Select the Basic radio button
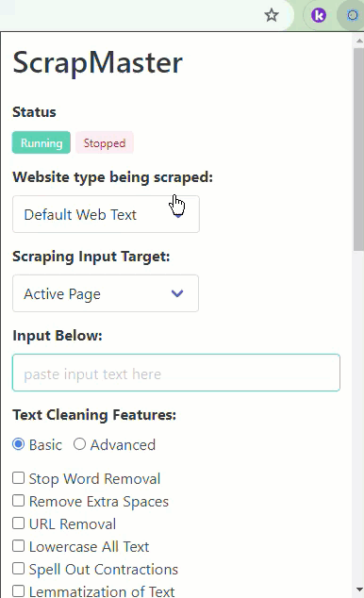This screenshot has height=598, width=364. pyautogui.click(x=18, y=444)
